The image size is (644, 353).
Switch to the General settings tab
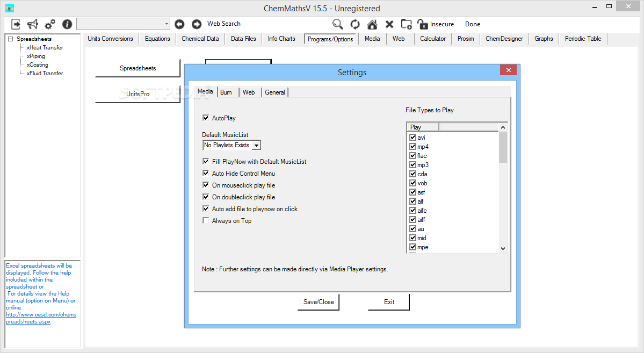(x=275, y=92)
